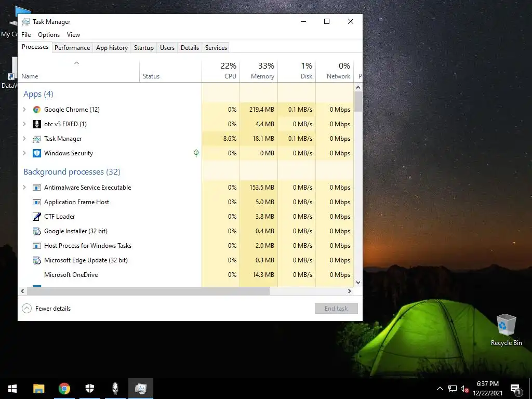Click the muted volume tray icon
The image size is (532, 399).
click(x=465, y=389)
